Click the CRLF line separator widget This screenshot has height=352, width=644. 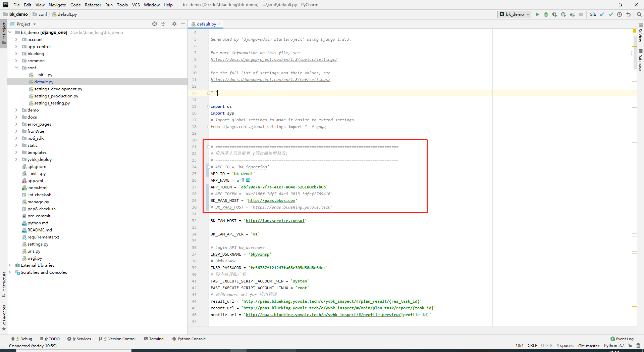pos(532,346)
